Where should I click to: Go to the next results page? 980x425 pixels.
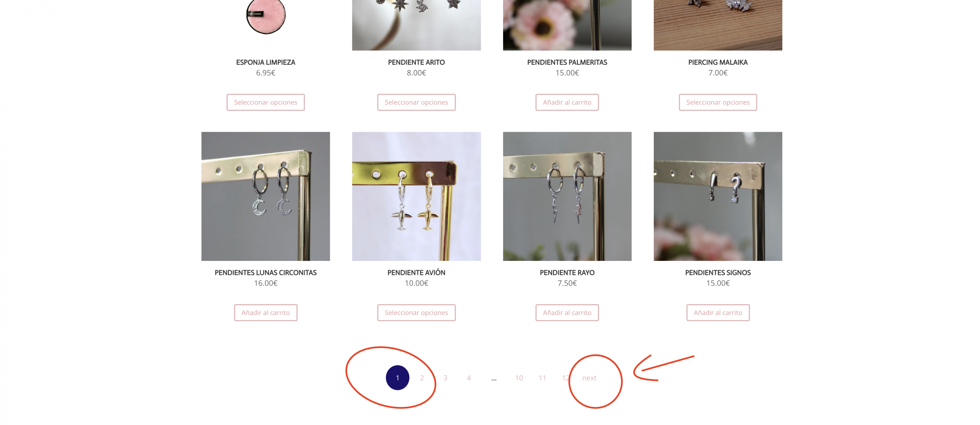[589, 378]
